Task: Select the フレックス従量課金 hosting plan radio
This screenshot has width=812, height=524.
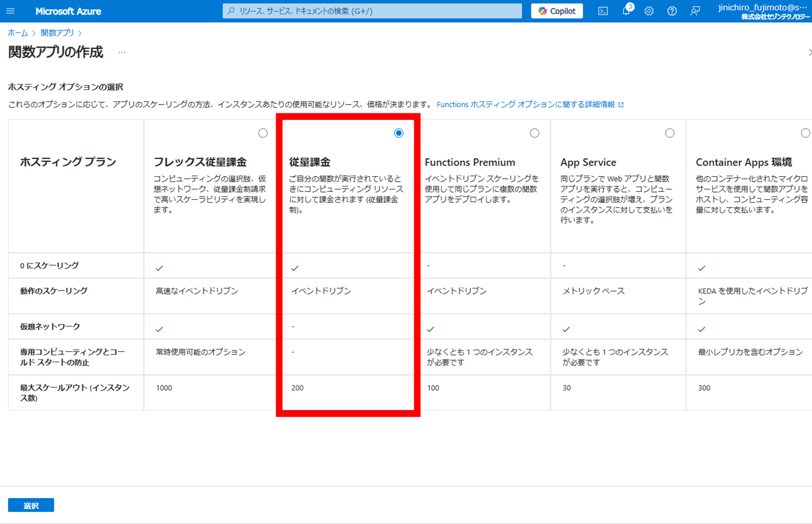Action: (262, 132)
